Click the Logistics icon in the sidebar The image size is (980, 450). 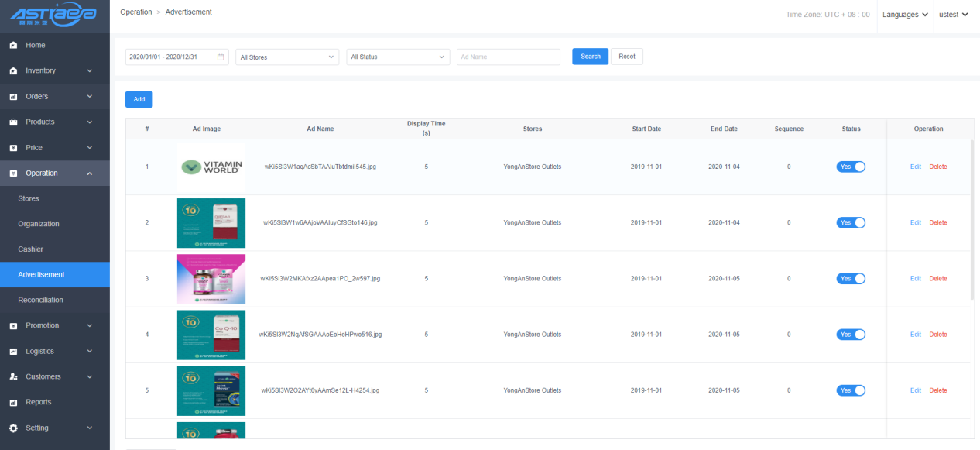coord(13,352)
